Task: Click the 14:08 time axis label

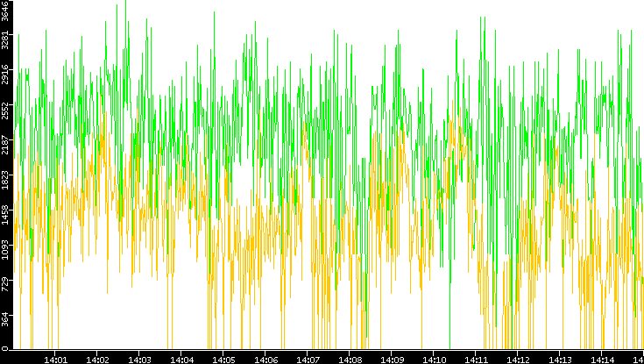Action: point(350,360)
